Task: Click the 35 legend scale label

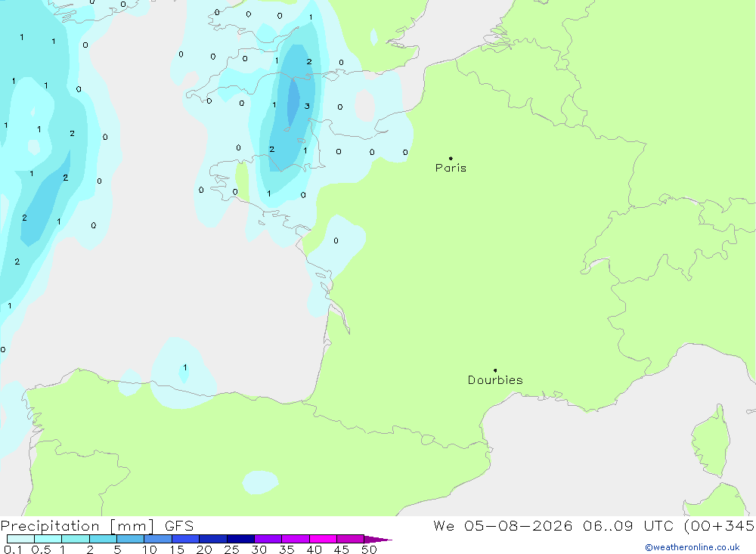Action: pos(287,549)
